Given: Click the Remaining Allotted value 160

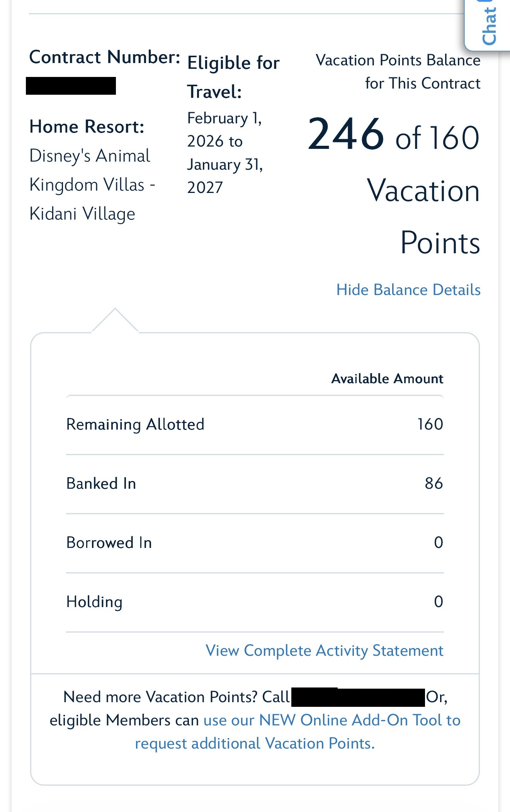Looking at the screenshot, I should (x=430, y=425).
